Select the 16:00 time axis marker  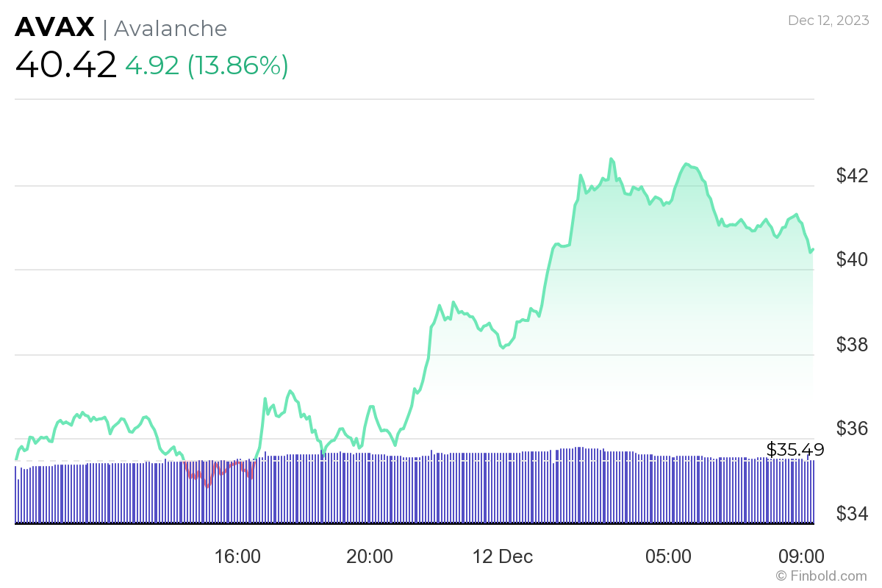click(237, 556)
